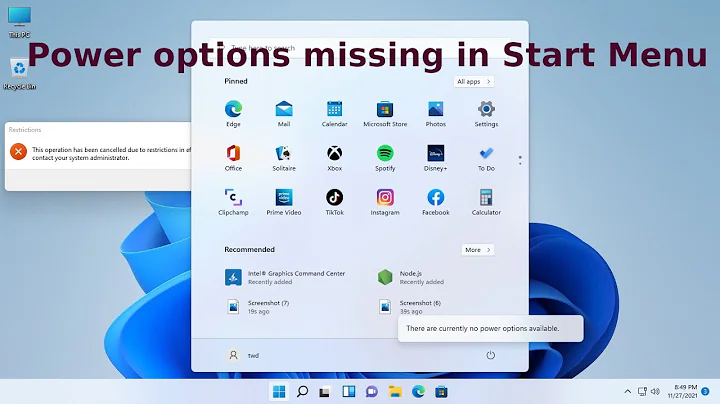Open the notification count badge
Viewport: 720px width, 404px height.
click(705, 392)
